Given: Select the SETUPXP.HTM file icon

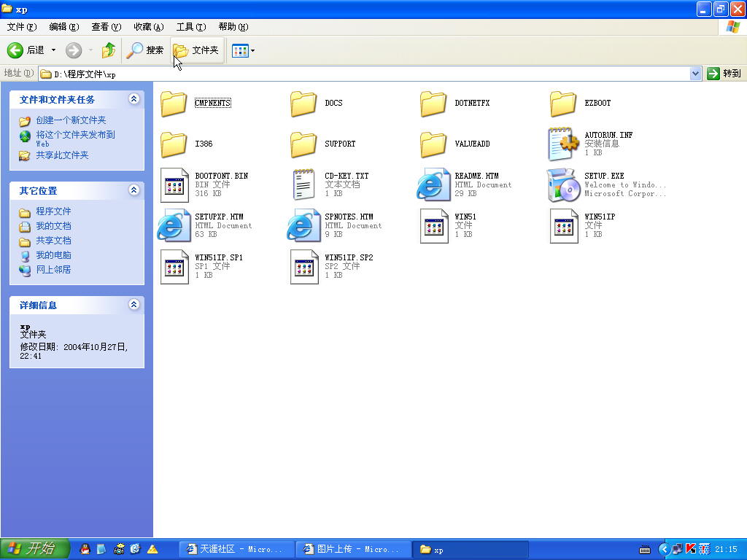Looking at the screenshot, I should click(x=174, y=226).
